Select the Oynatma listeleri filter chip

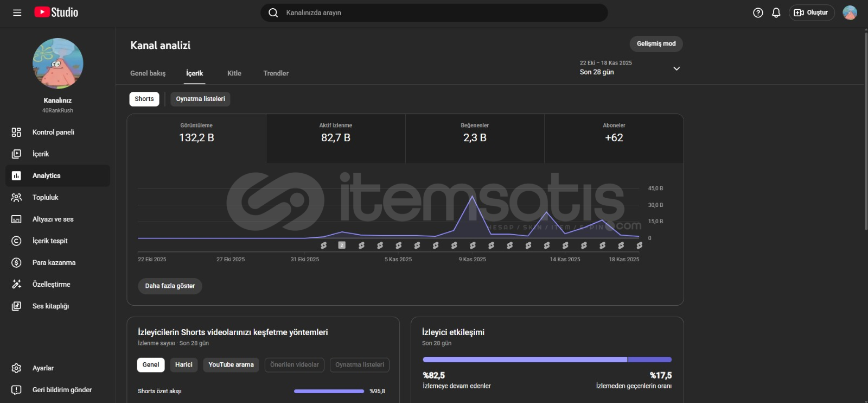tap(200, 99)
